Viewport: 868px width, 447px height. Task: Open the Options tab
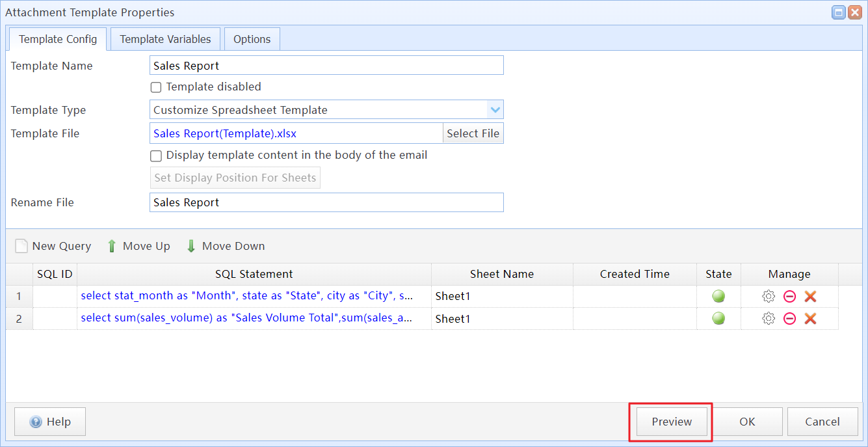click(252, 39)
